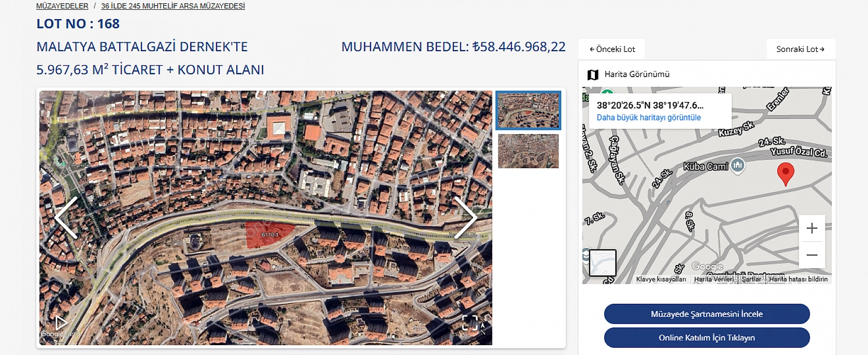Click Harita hatası bildirin link
The image size is (868, 355).
pos(798,279)
